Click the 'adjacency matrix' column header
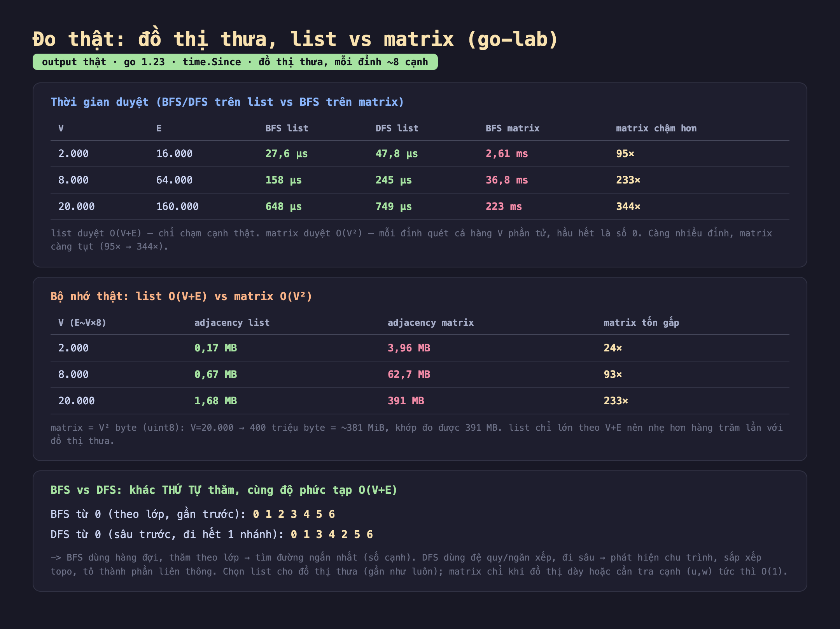840x629 pixels. [430, 323]
